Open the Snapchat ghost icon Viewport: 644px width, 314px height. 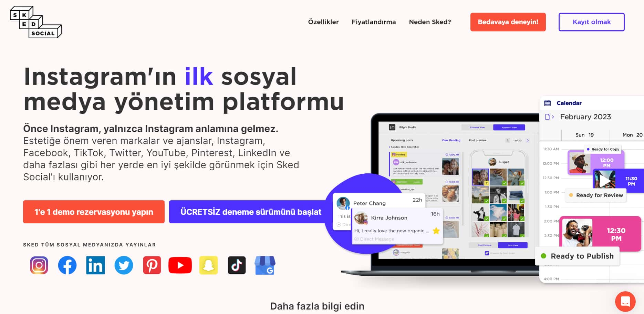point(208,265)
